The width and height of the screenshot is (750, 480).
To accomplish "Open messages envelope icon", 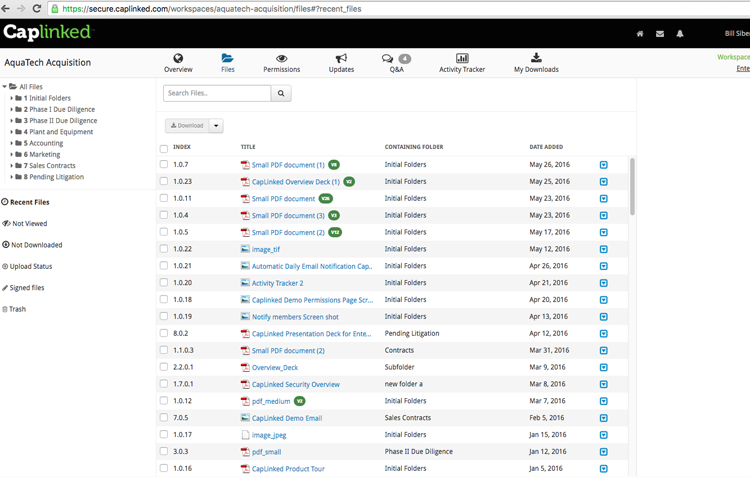I will pyautogui.click(x=660, y=34).
